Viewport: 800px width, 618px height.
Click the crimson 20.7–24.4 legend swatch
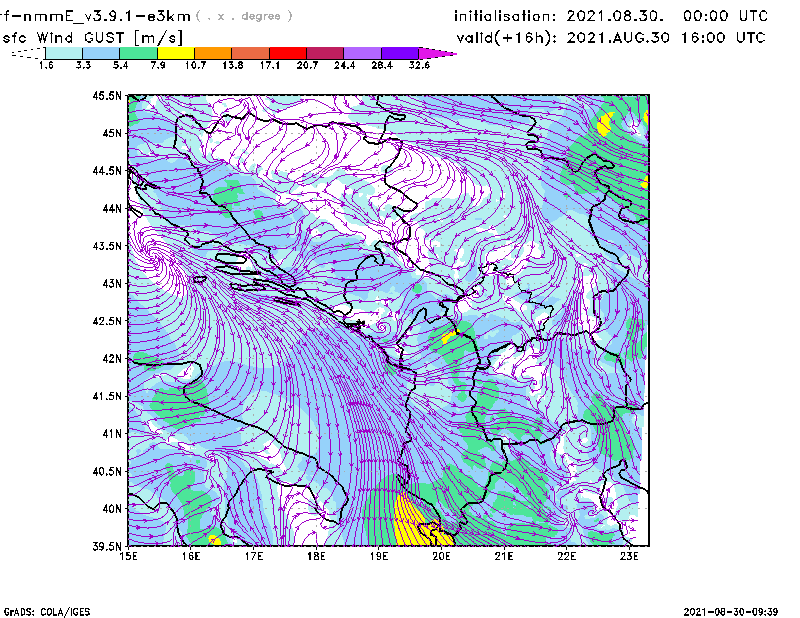pos(325,53)
